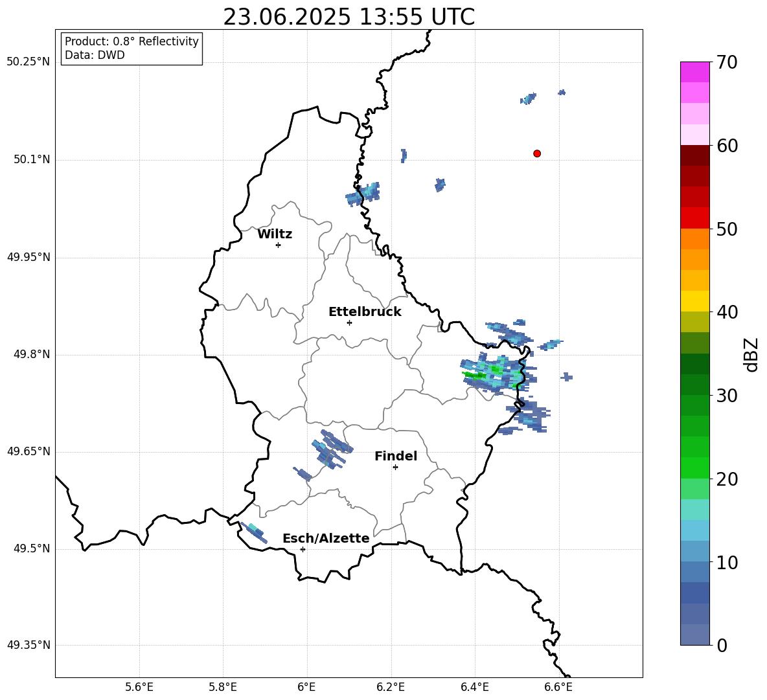Click the 50.1°N latitude label
Viewport: 767px width, 700px height.
coord(32,159)
